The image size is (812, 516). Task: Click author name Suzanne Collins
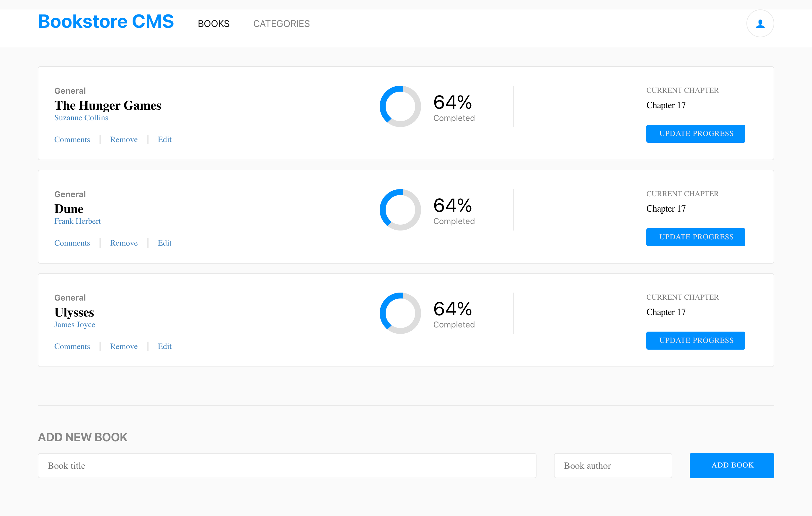pyautogui.click(x=81, y=118)
